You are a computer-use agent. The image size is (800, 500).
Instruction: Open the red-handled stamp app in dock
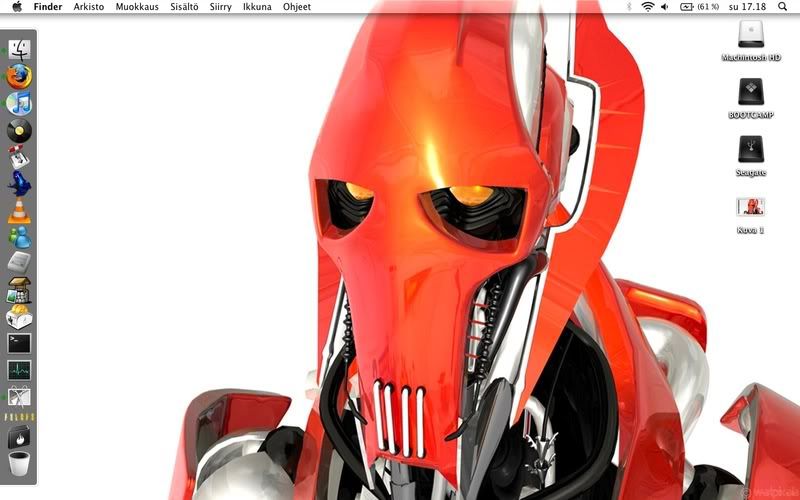(x=19, y=157)
